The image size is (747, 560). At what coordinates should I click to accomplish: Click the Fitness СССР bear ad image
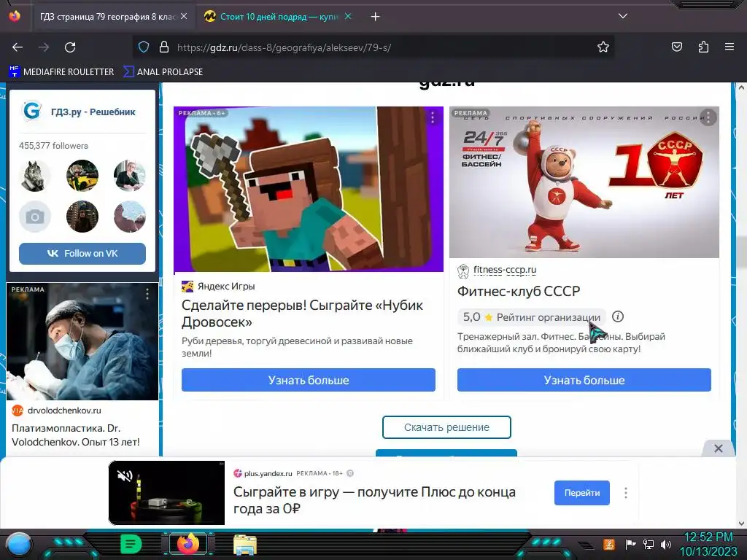click(584, 182)
